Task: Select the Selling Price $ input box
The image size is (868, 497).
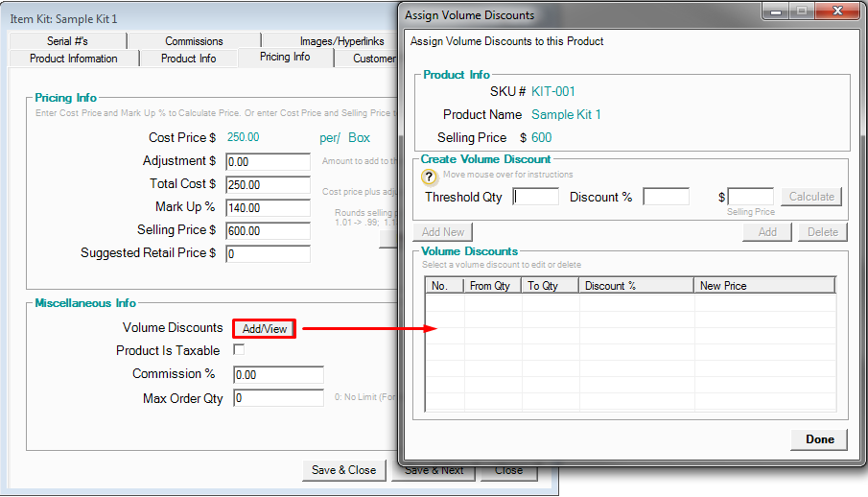Action: pos(268,231)
